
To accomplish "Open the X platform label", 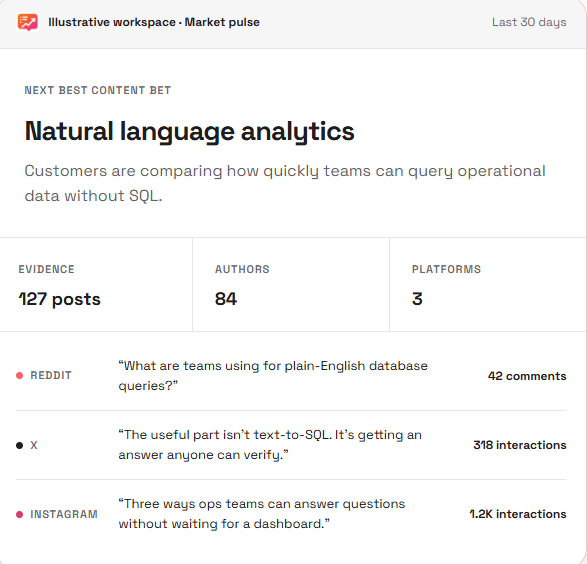I will [x=34, y=445].
